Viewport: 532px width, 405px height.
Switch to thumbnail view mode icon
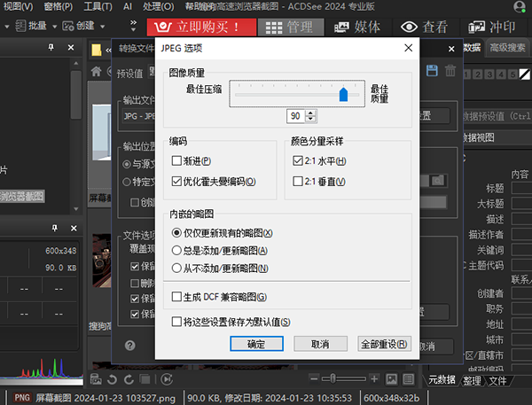tap(391, 379)
